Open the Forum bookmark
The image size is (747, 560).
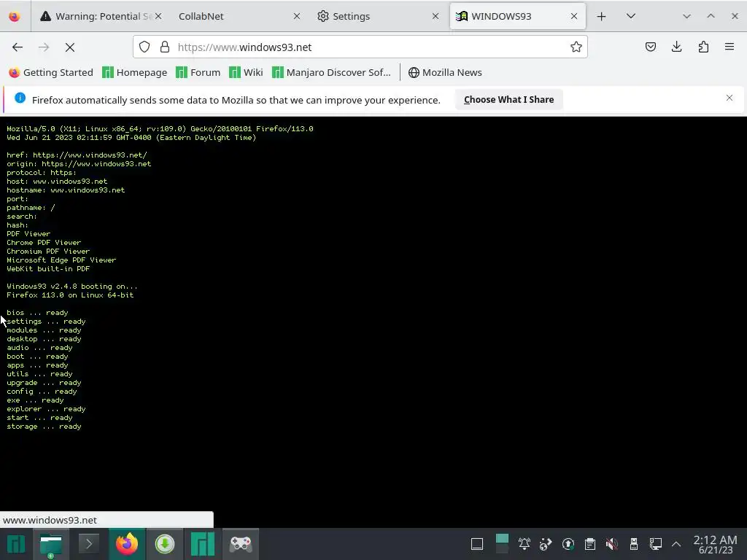198,72
